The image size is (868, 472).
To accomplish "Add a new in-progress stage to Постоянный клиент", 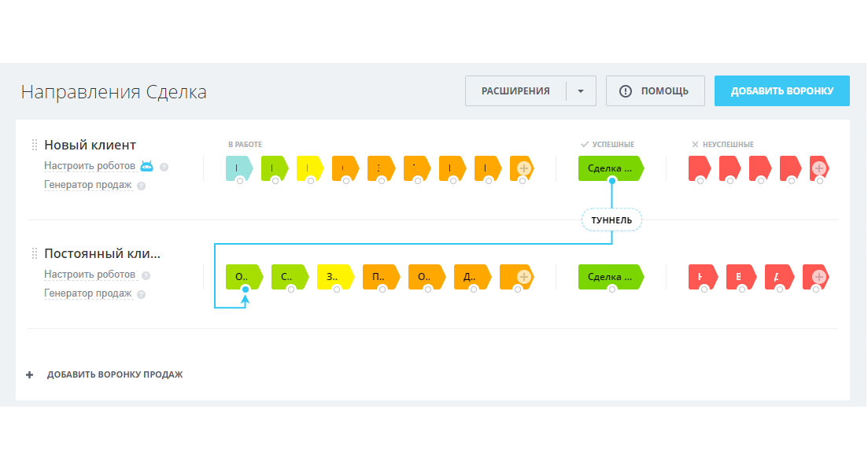I will (523, 276).
